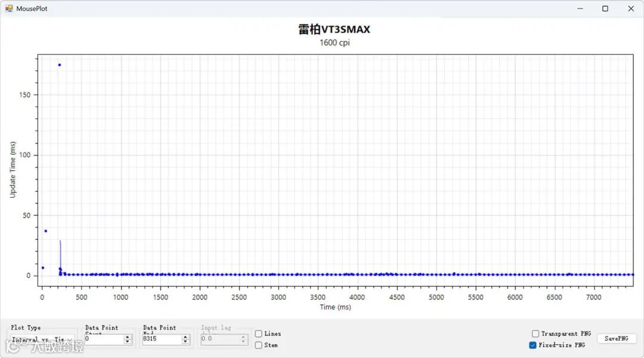Enable the Transparent PNG checkbox
The image size is (644, 358).
(535, 334)
